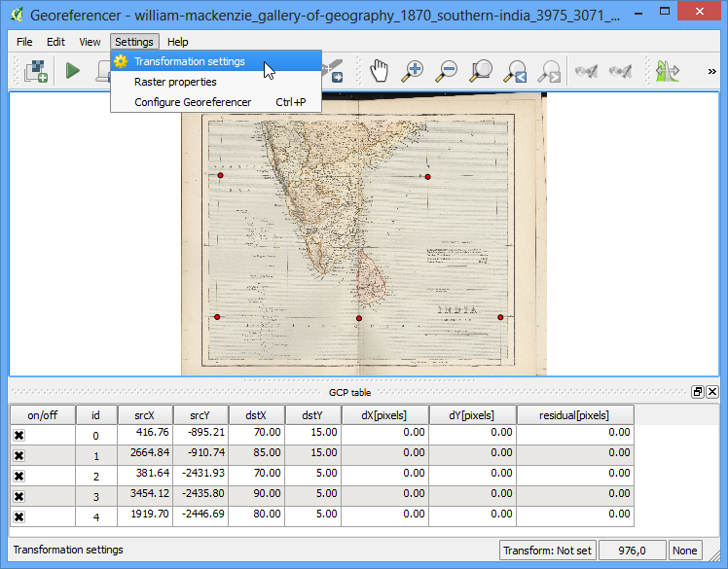Expand toolbar overflow chevron
This screenshot has width=728, height=569.
[711, 71]
